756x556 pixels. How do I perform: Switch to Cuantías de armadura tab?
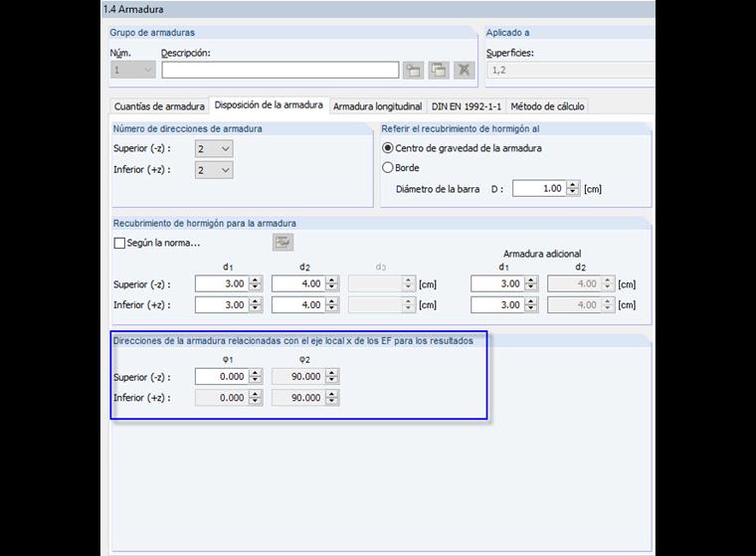tap(159, 106)
